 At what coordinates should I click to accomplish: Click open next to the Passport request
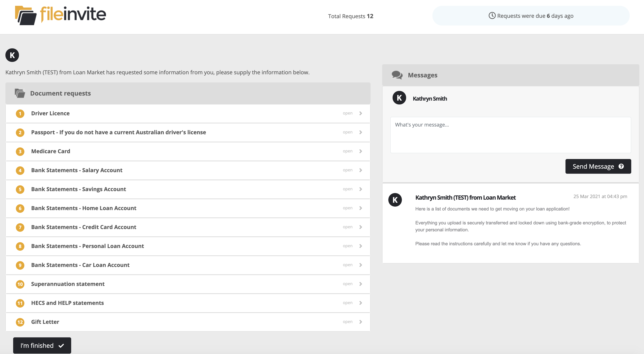point(348,132)
